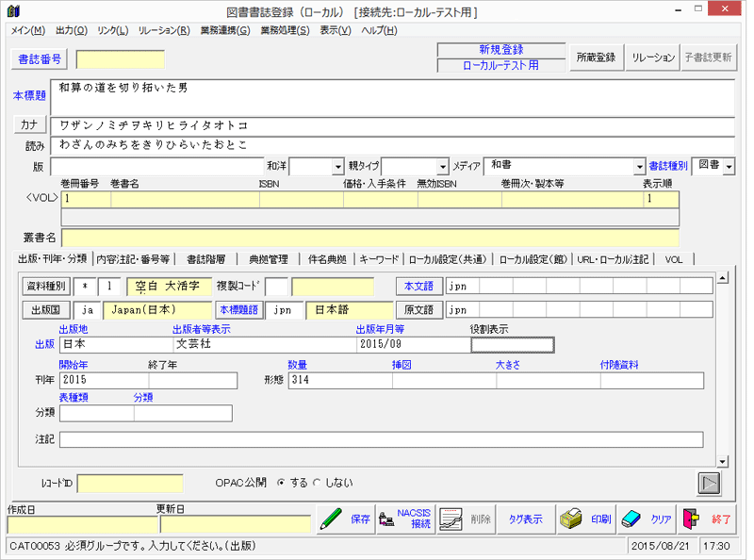
Task: Click the 本文語 button
Action: (418, 287)
